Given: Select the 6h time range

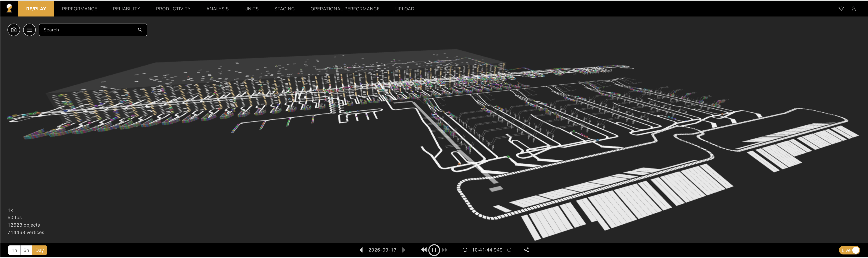Looking at the screenshot, I should 26,250.
